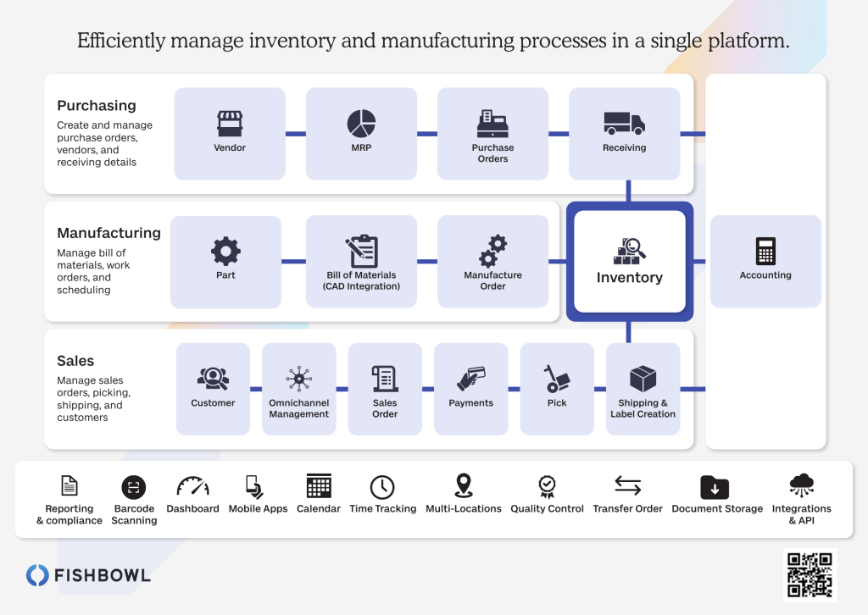Click the Bill of Materials label
This screenshot has height=615, width=868.
(361, 280)
